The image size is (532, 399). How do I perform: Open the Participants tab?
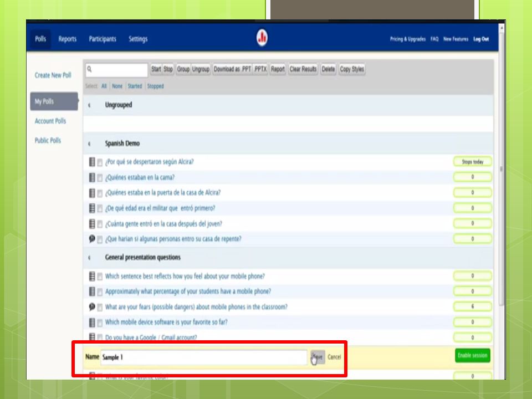pos(103,39)
